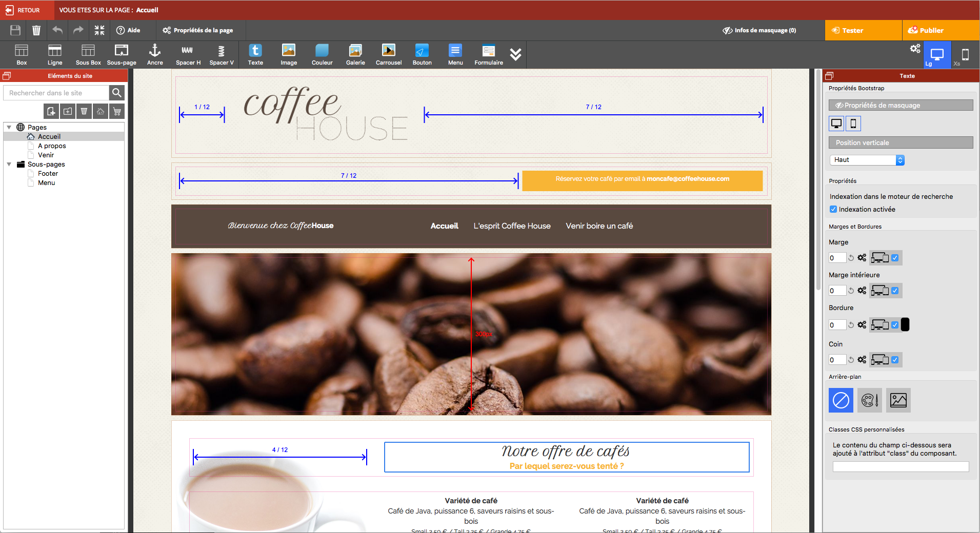Add a Formulaire element
Viewport: 980px width, 533px height.
coord(488,54)
